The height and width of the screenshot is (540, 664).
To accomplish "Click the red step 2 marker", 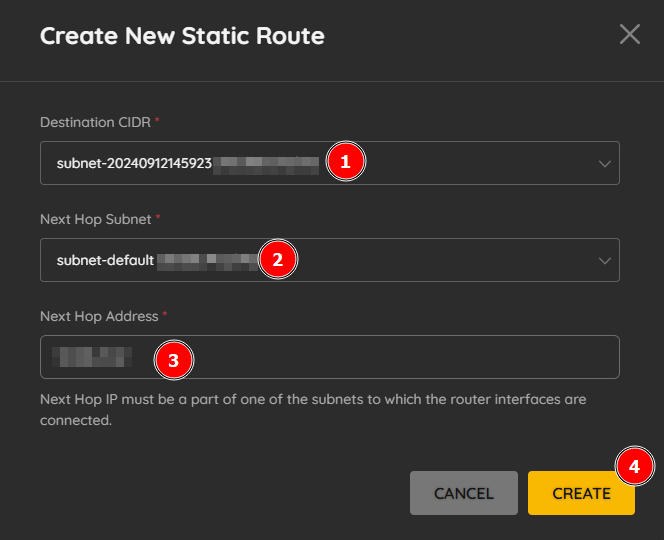I will (x=278, y=259).
